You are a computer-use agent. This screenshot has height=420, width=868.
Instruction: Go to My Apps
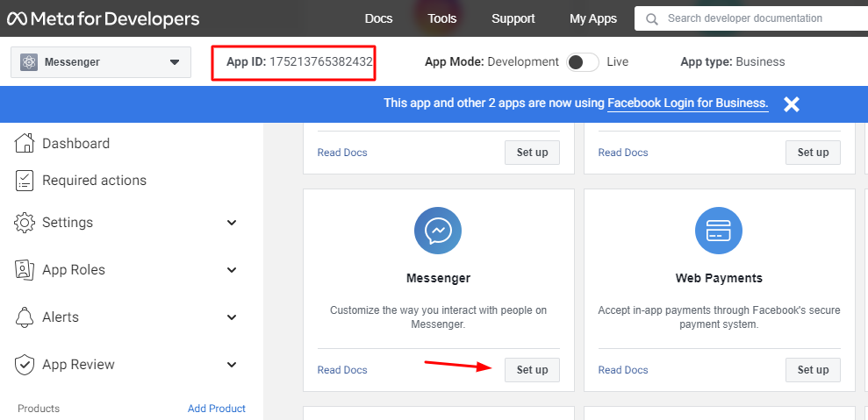593,18
